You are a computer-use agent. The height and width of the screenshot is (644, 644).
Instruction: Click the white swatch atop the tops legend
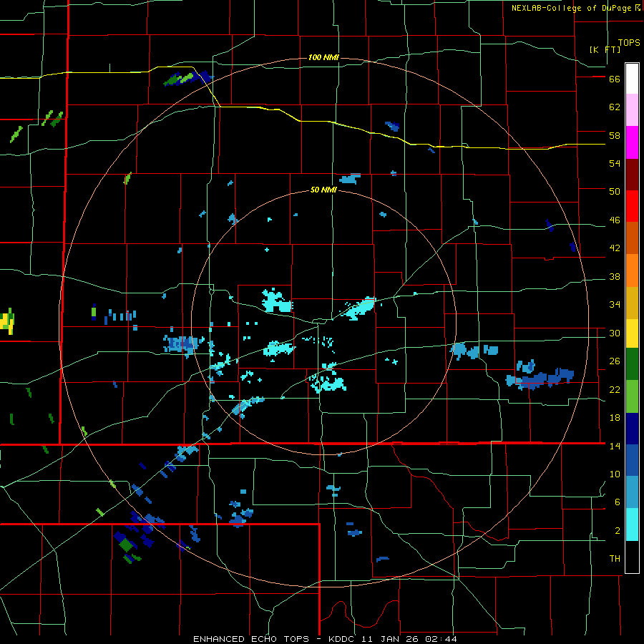(632, 79)
